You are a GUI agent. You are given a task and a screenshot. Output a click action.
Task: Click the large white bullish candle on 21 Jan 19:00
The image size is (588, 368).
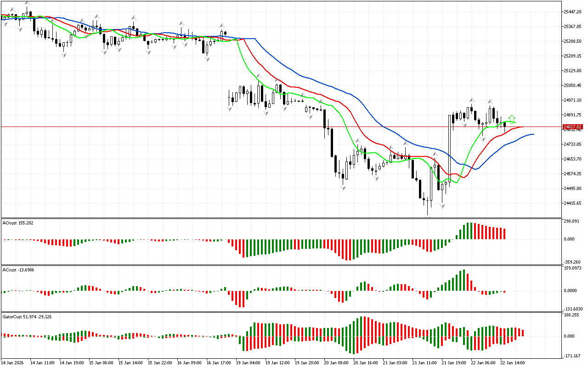(450, 148)
